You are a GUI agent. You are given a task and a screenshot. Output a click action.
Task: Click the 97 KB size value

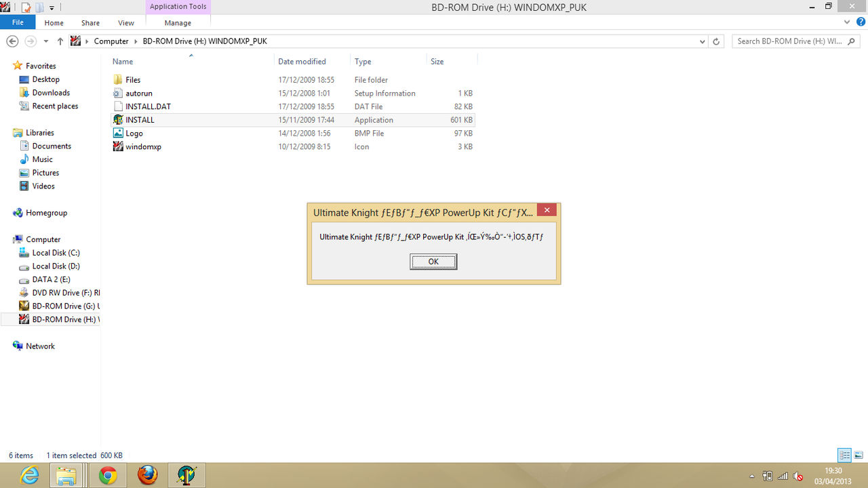point(463,134)
